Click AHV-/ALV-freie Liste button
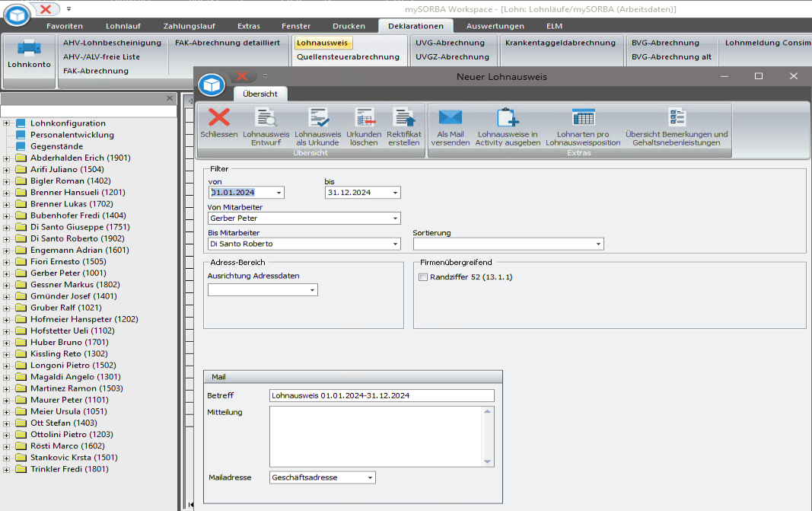812x511 pixels. pos(101,57)
